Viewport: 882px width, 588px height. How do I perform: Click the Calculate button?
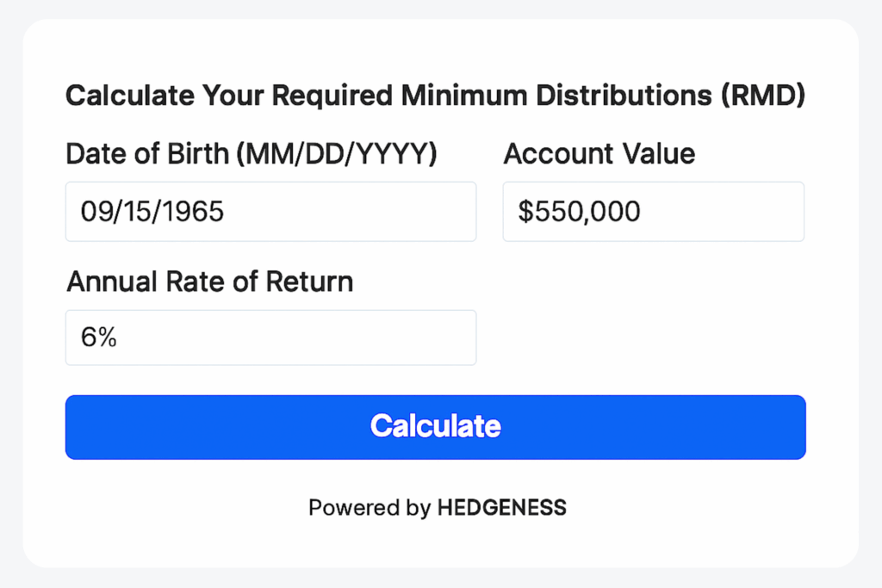click(x=435, y=427)
